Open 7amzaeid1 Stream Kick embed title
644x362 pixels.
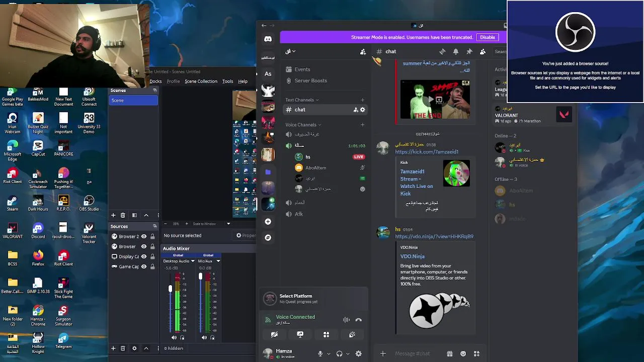pyautogui.click(x=417, y=183)
